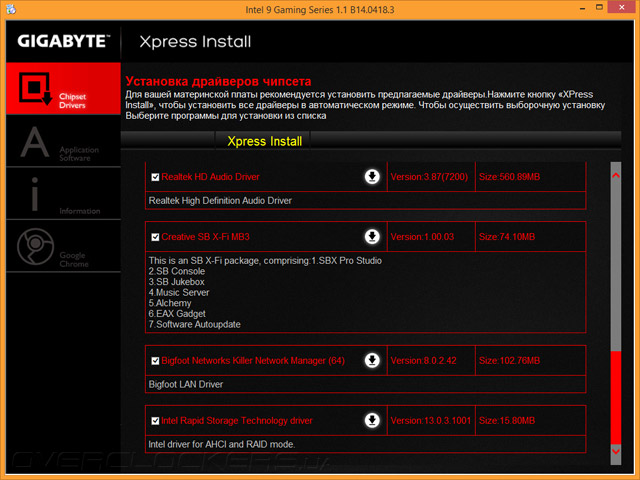Click Size:15.80MB text

pos(507,420)
